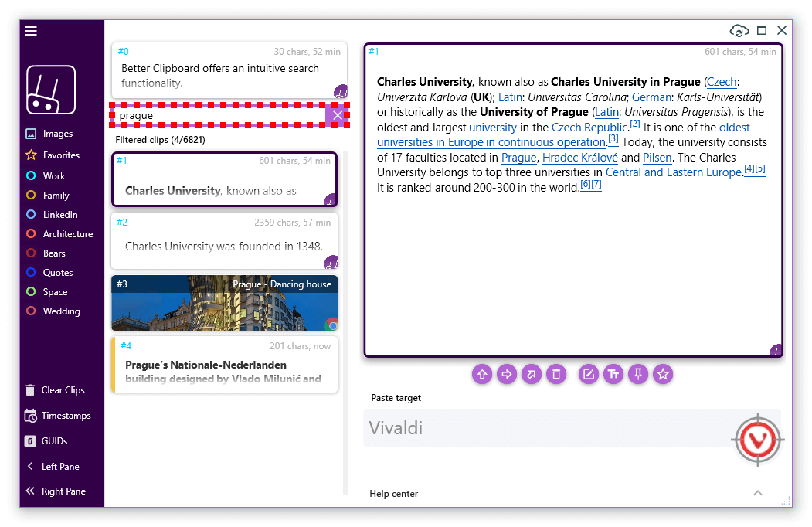Select the Architecture collection
The height and width of the screenshot is (527, 812).
[59, 233]
